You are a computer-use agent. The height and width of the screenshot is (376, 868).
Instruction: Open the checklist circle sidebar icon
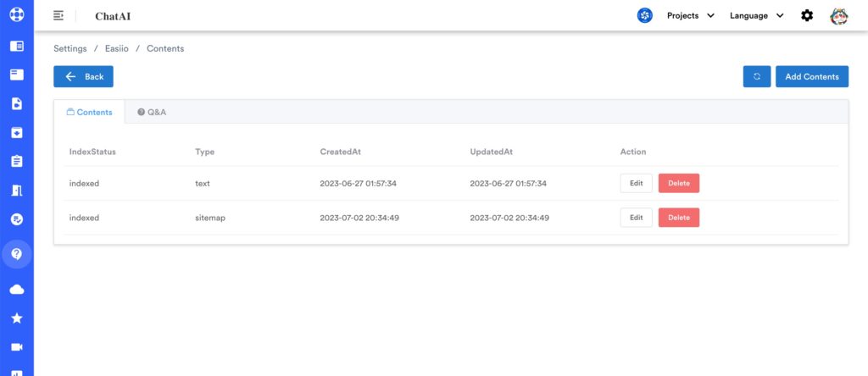[x=17, y=219]
